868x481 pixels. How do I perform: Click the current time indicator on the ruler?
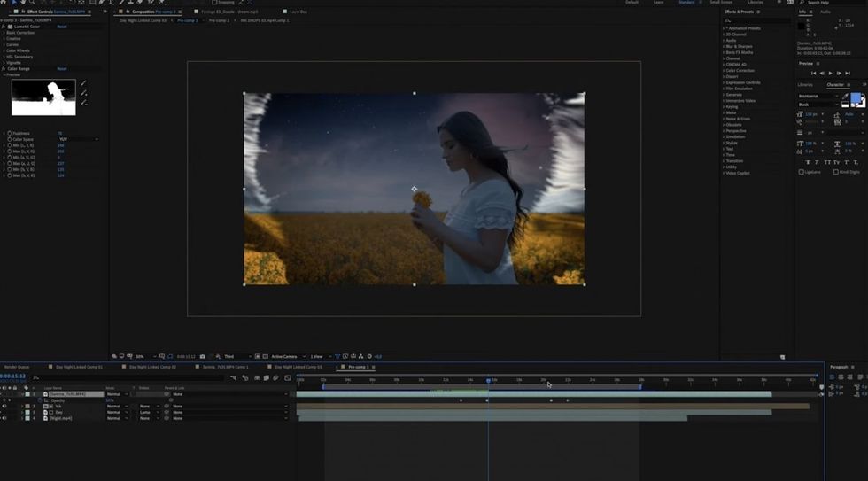point(488,380)
